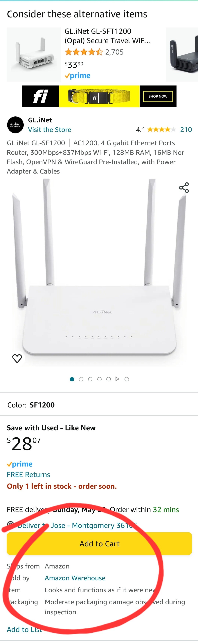Select the last image dot in carousel
This screenshot has height=644, width=198.
coord(127,379)
